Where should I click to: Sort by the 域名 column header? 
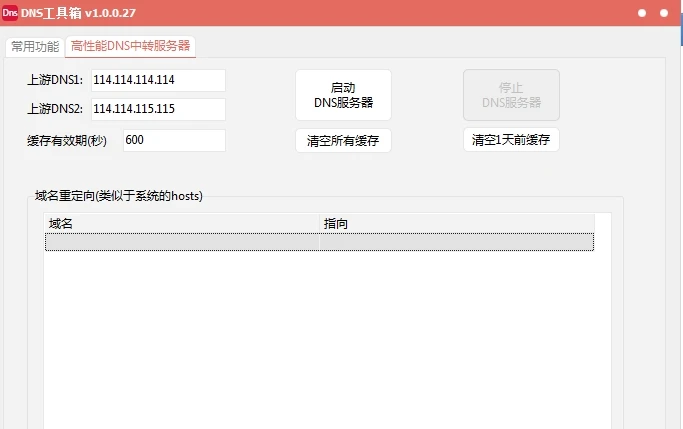[x=180, y=224]
